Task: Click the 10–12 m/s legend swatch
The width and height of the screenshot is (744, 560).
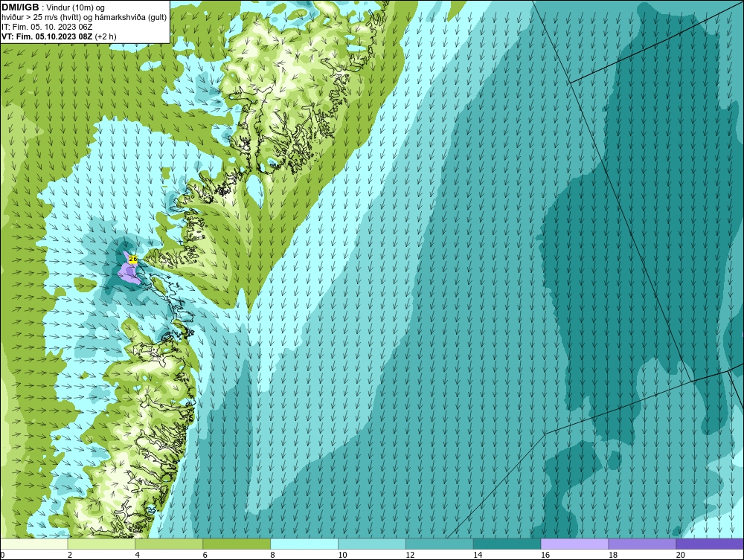Action: (x=372, y=544)
